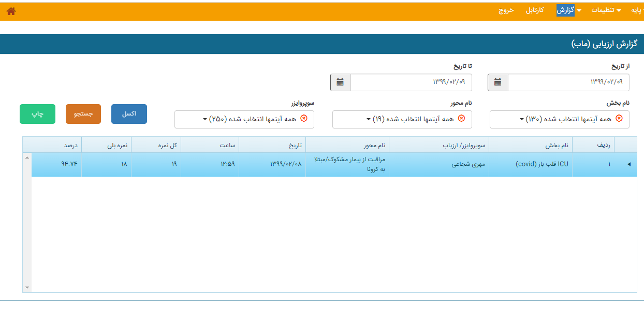Screen dimensions: 644x314
Task: Focus the از تاریخ date field
Action: (568, 82)
